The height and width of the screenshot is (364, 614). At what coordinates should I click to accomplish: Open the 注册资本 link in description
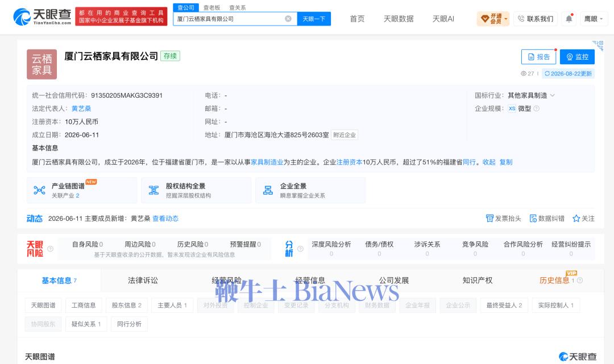[349, 162]
